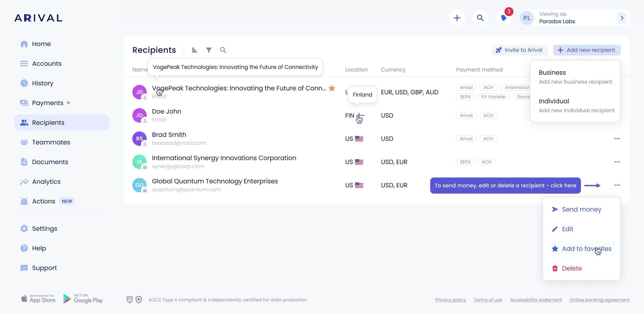Click the Actions robot icon in sidebar

24,201
